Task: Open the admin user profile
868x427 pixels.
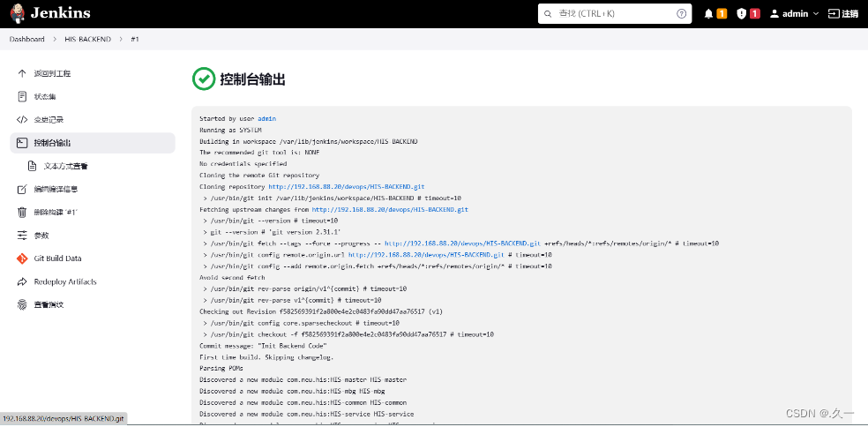Action: tap(789, 14)
